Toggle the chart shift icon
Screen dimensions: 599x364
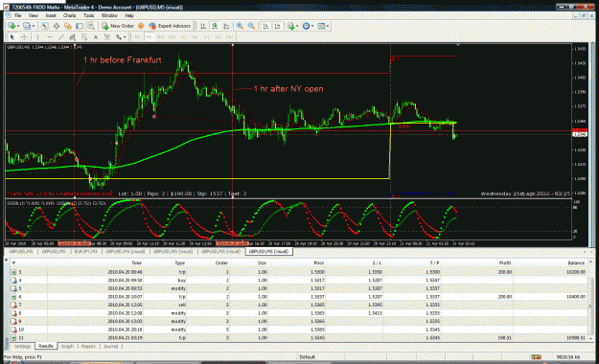277,26
